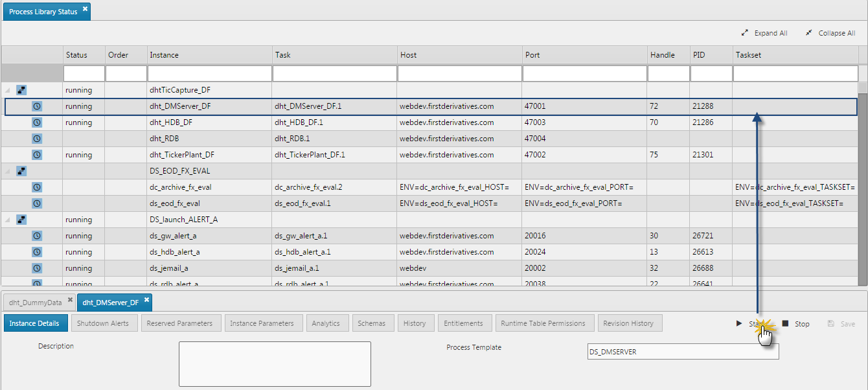Viewport: 868px width, 390px height.
Task: Sort by the Task column header
Action: [334, 55]
